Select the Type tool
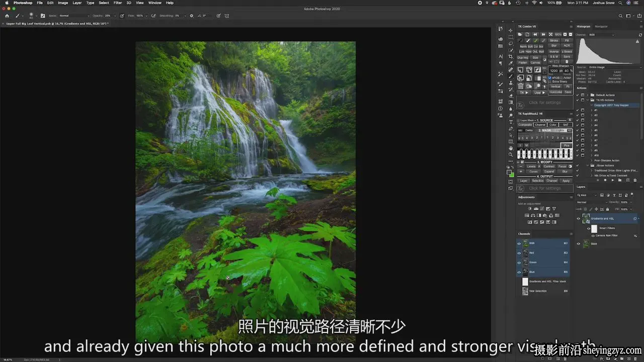The width and height of the screenshot is (644, 362). [511, 122]
